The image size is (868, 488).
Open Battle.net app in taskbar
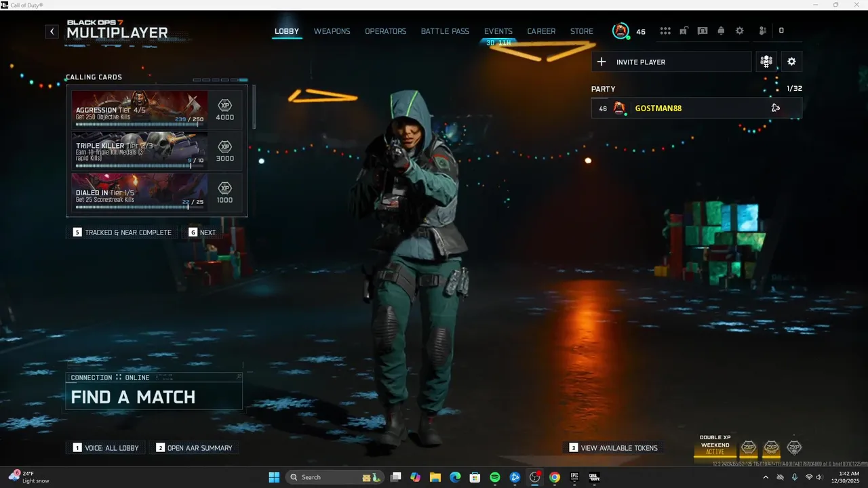click(515, 477)
